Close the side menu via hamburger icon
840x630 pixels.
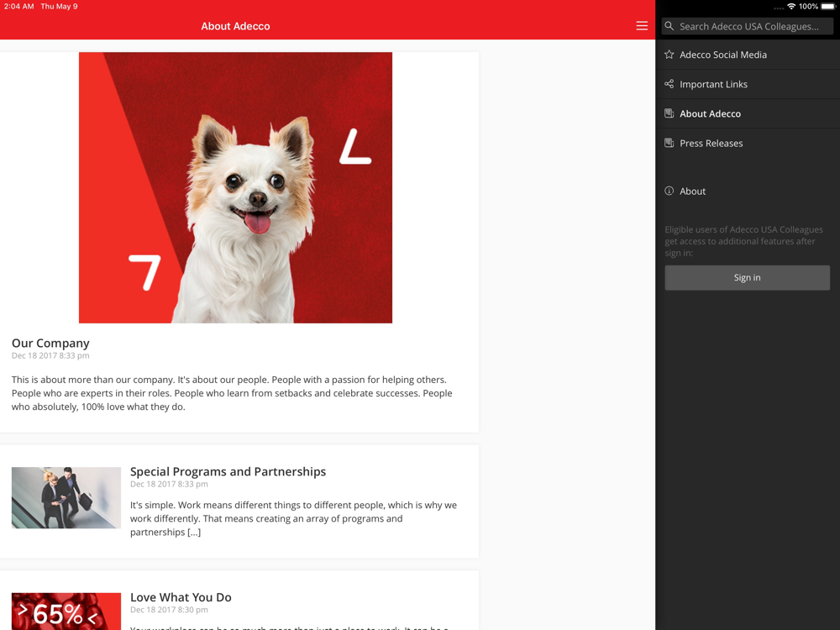click(642, 26)
